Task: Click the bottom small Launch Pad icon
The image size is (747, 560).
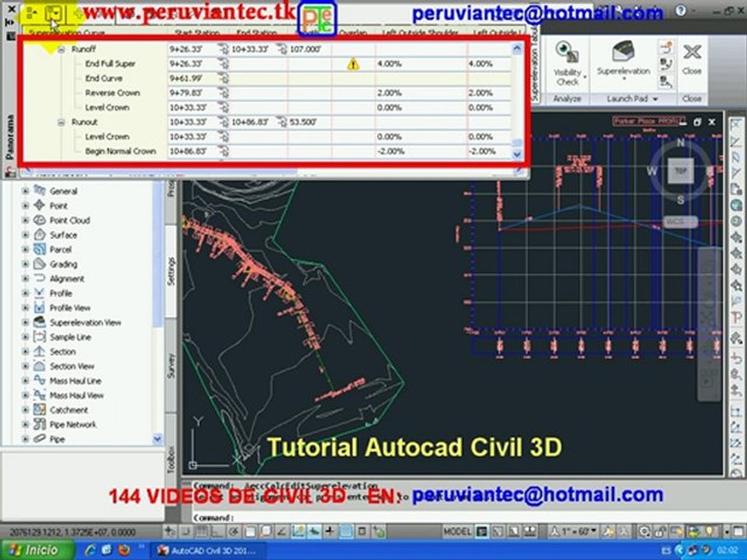Action: point(665,82)
